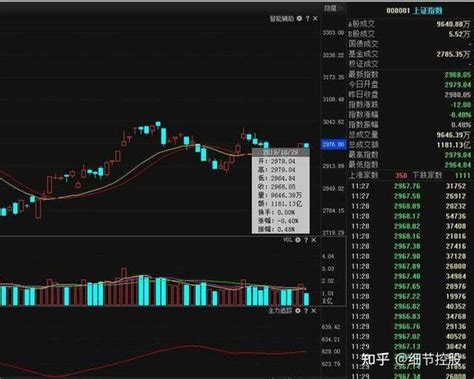Select the 国债成交 row
Image resolution: width=474 pixels, height=379 pixels.
[x=410, y=44]
